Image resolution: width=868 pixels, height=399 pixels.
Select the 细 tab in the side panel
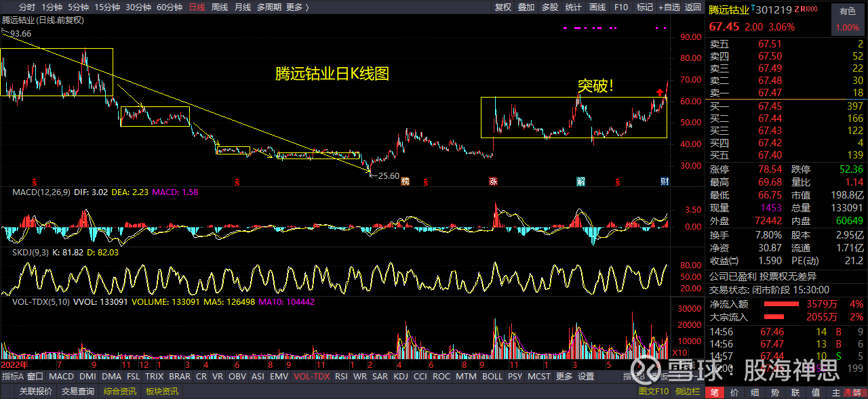(x=755, y=392)
